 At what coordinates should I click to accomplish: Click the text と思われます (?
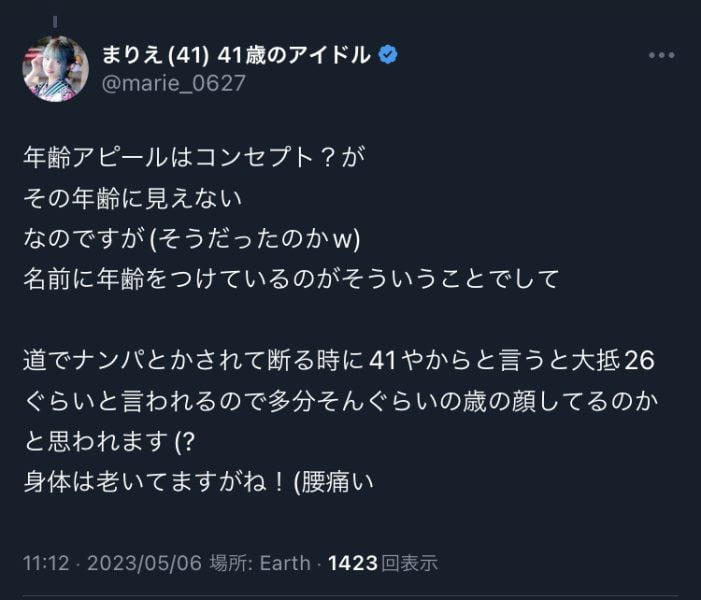[x=110, y=440]
